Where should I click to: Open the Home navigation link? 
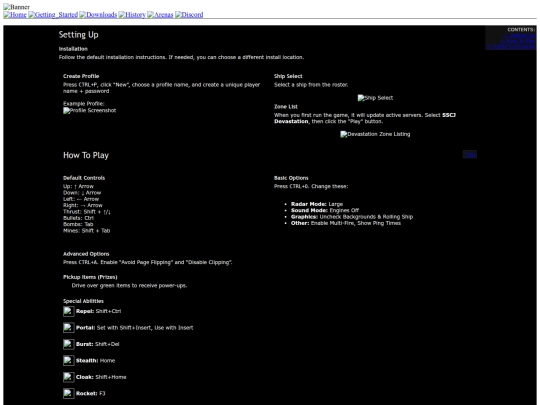15,14
